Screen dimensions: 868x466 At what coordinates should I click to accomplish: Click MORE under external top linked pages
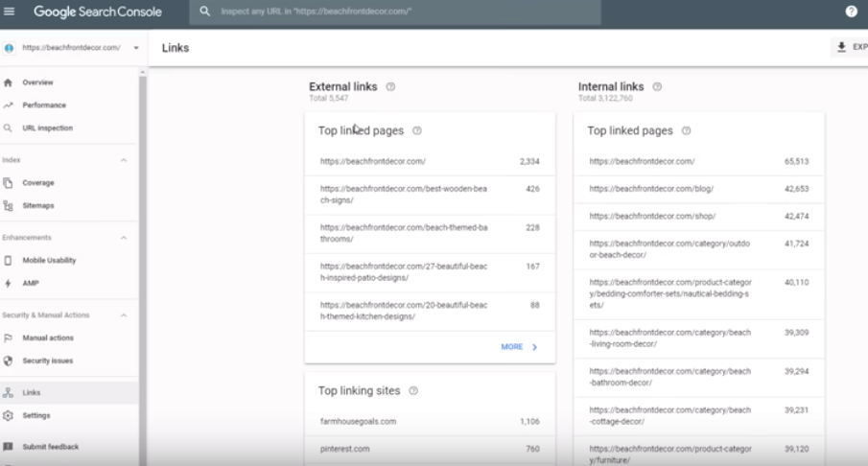(511, 347)
